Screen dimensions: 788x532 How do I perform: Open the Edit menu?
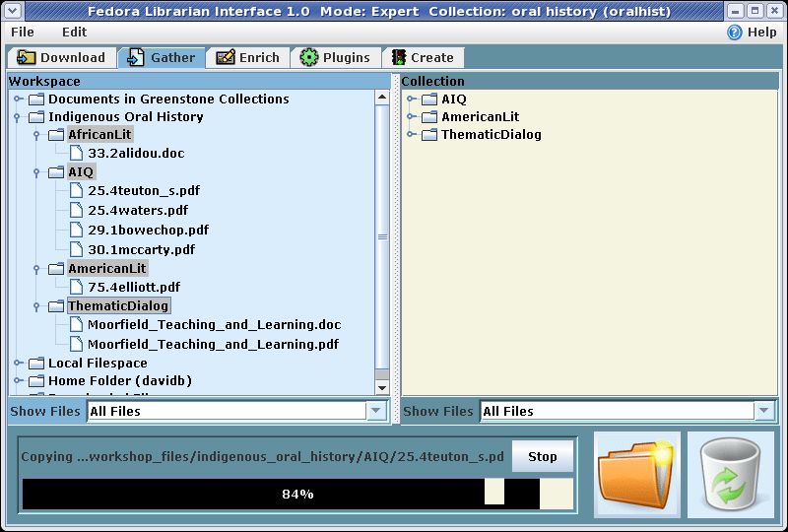tap(75, 33)
